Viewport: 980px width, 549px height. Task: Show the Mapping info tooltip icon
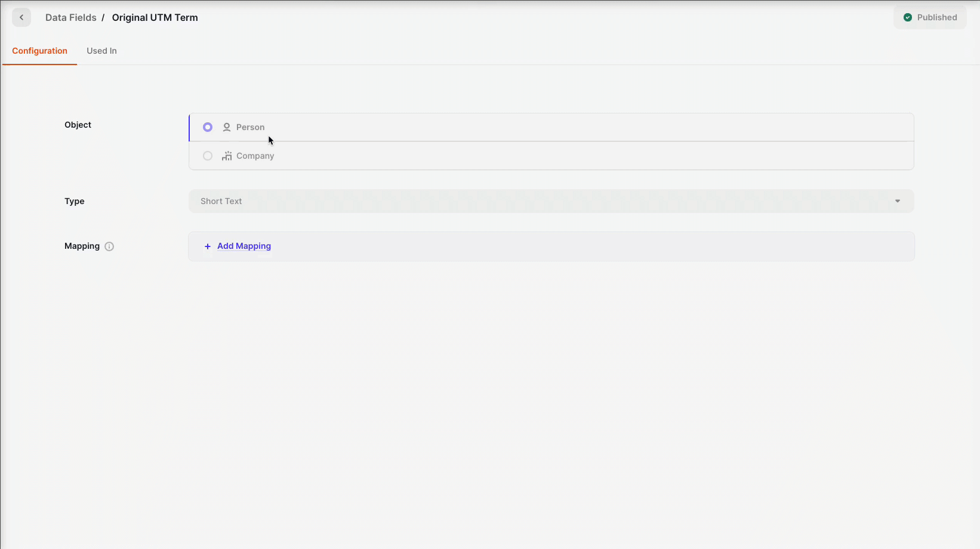pos(109,246)
